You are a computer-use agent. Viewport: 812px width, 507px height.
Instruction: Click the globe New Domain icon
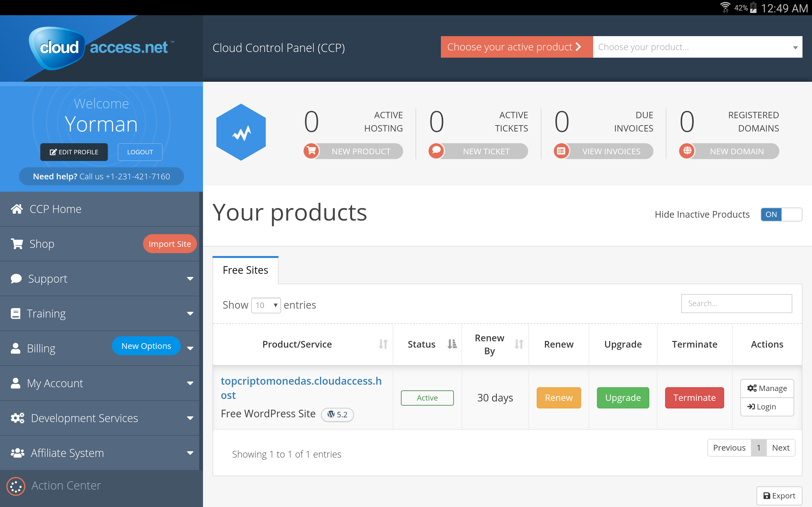pyautogui.click(x=687, y=151)
